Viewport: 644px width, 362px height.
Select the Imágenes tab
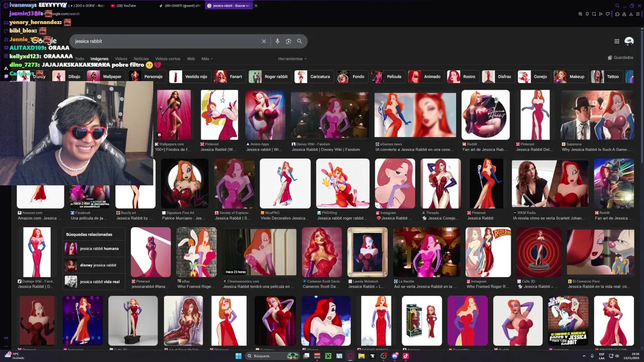(x=99, y=59)
